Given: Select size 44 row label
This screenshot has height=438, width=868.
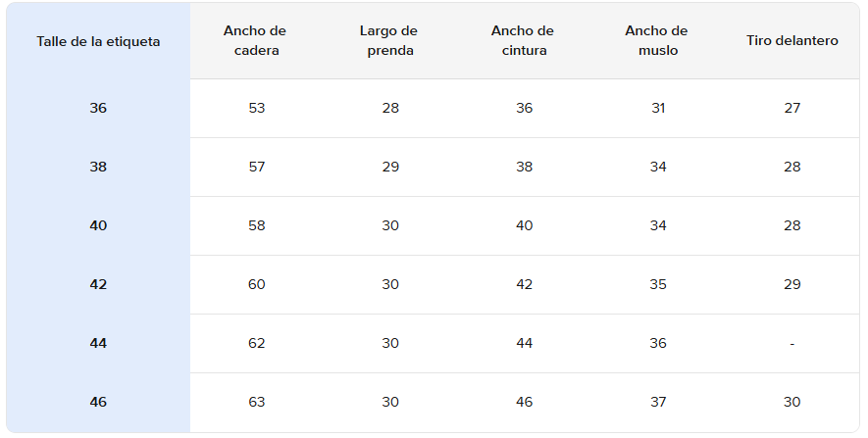Looking at the screenshot, I should [98, 343].
